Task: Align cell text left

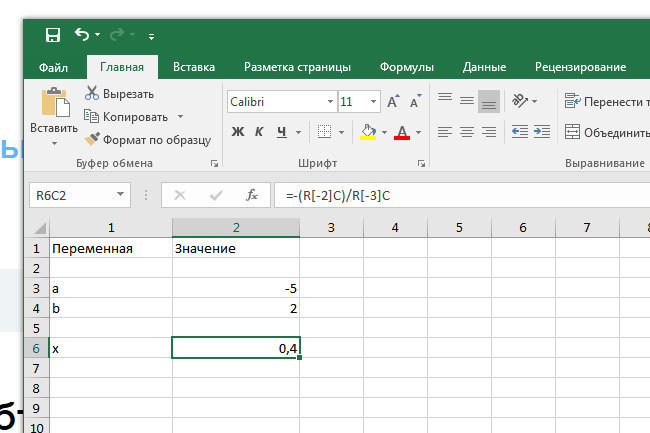Action: (445, 132)
